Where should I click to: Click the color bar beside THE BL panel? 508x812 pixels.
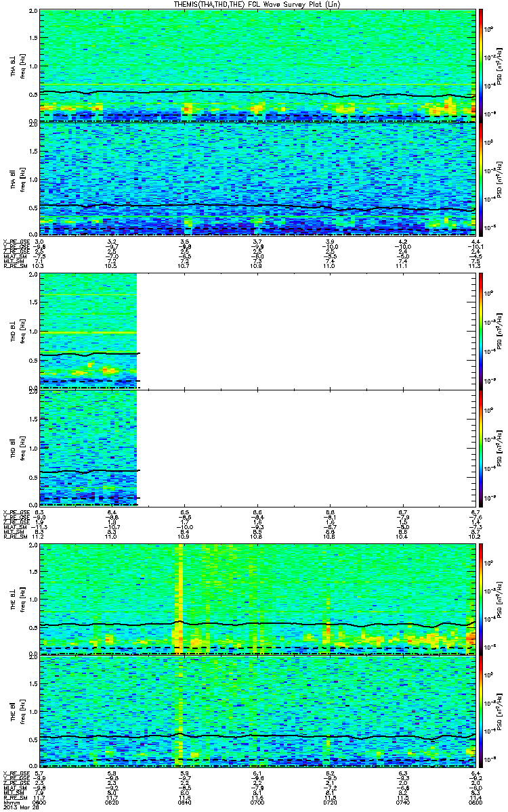(x=482, y=598)
